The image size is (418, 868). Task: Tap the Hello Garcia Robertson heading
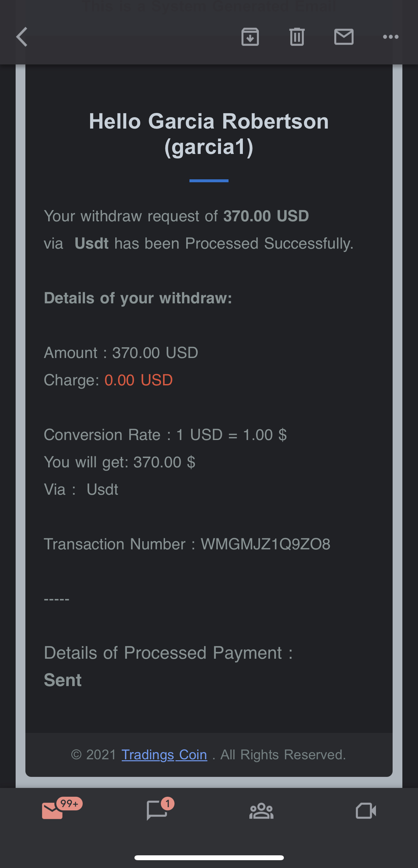(209, 134)
